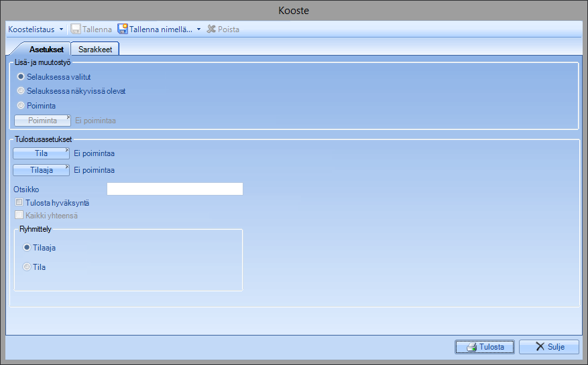Group by Tila in Ryhmittely

[x=27, y=267]
